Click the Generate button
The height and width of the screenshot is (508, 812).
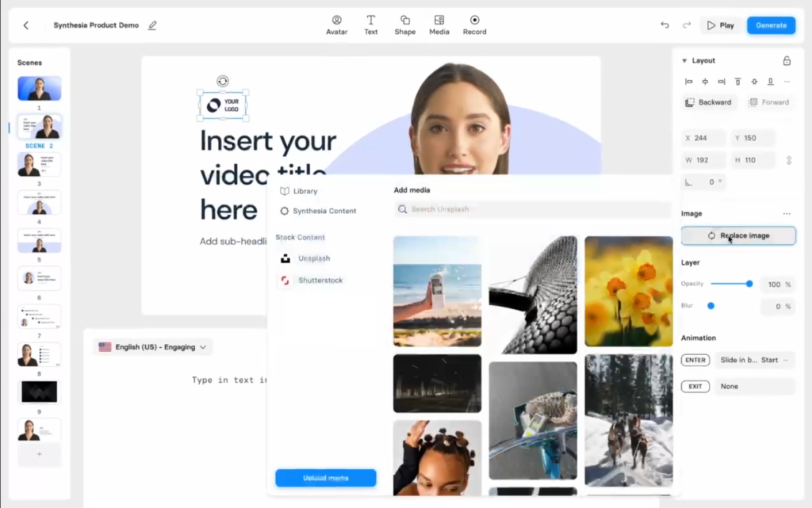click(771, 25)
